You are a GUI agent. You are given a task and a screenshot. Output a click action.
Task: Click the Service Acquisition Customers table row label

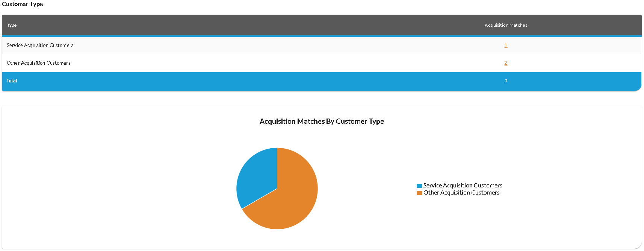pos(40,46)
